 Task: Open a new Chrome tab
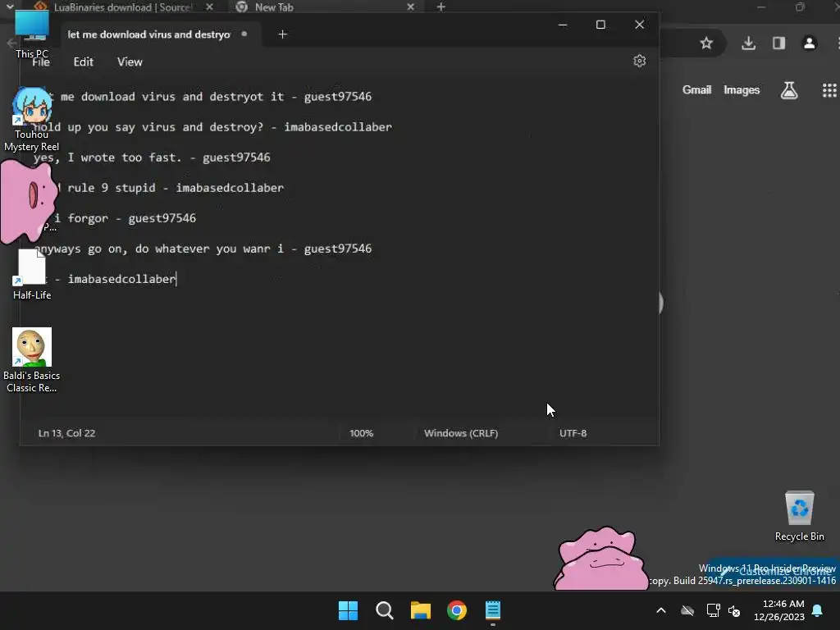(441, 7)
